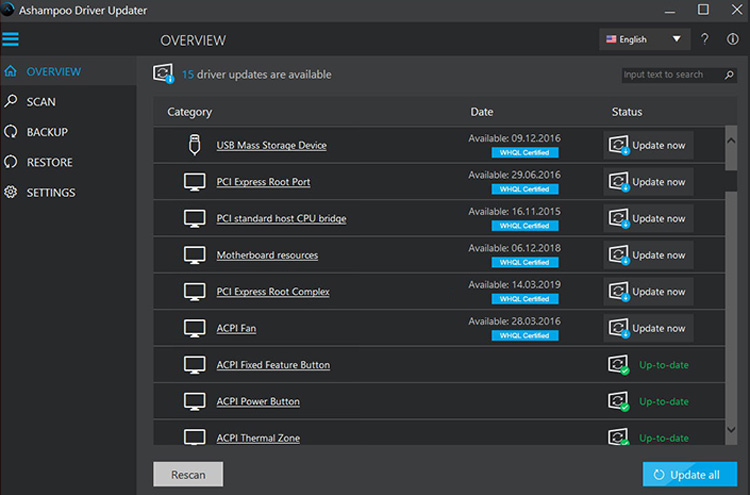Screen dimensions: 750x495
Task: Click the search magnifier icon
Action: click(x=729, y=75)
